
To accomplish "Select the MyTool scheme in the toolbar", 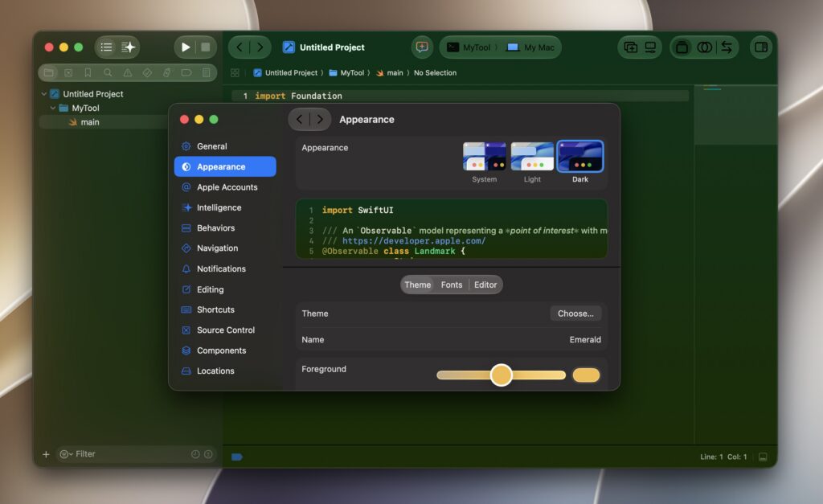I will pyautogui.click(x=469, y=47).
